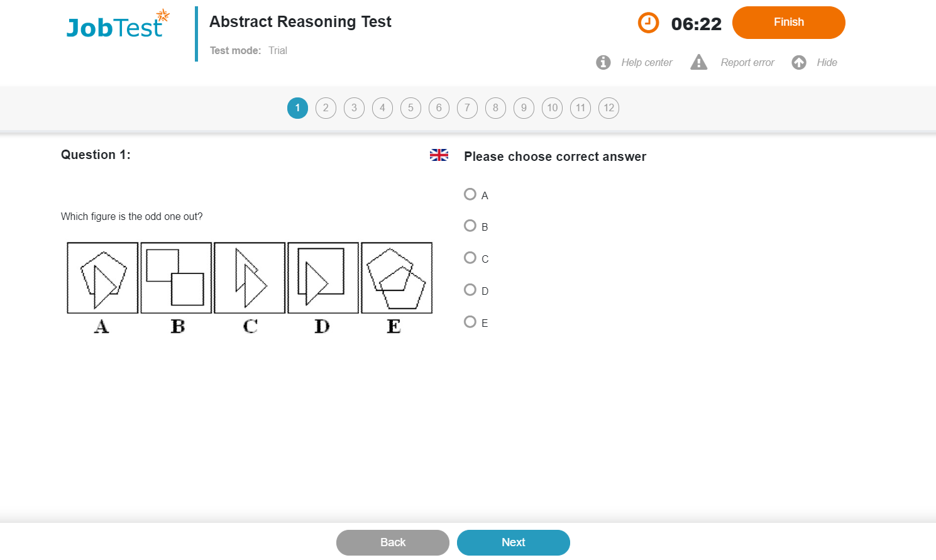Screen dimensions: 936x560
Task: Choose answer option E radio button
Action: (x=470, y=322)
